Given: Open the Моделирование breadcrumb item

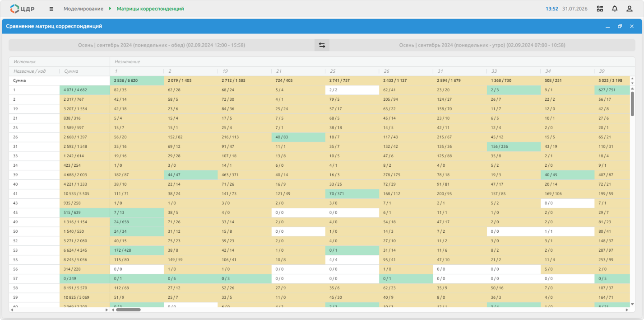Looking at the screenshot, I should [83, 9].
